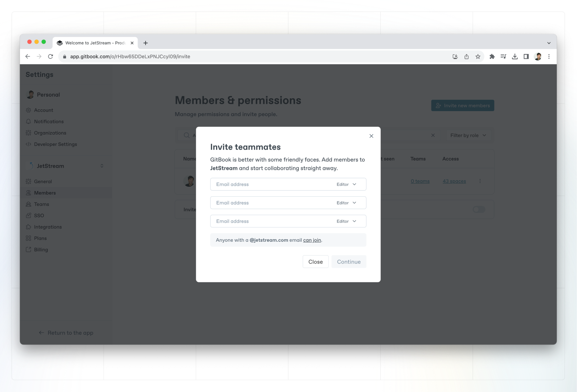Open the Chrome profile avatar

[538, 56]
